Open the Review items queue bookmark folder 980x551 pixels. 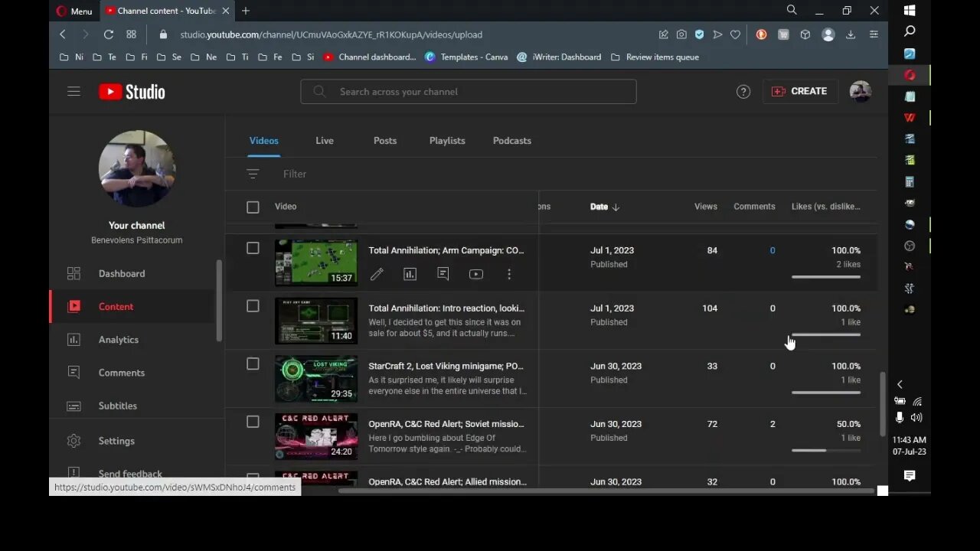click(655, 57)
